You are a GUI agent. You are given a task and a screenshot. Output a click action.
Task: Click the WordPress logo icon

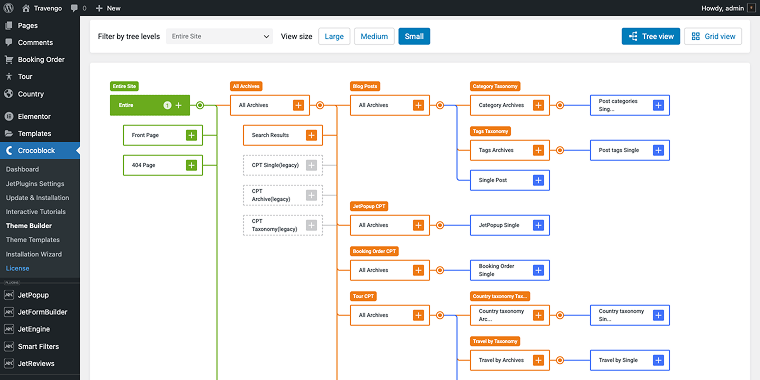coord(8,8)
